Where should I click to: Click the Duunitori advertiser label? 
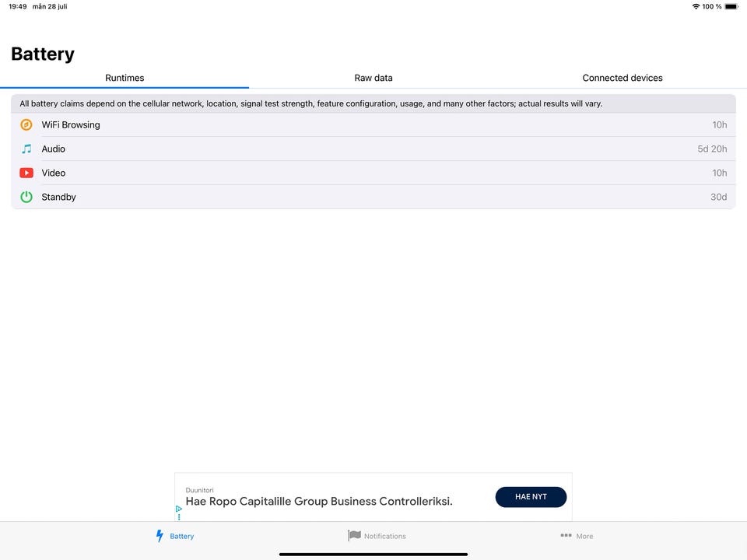pos(199,490)
